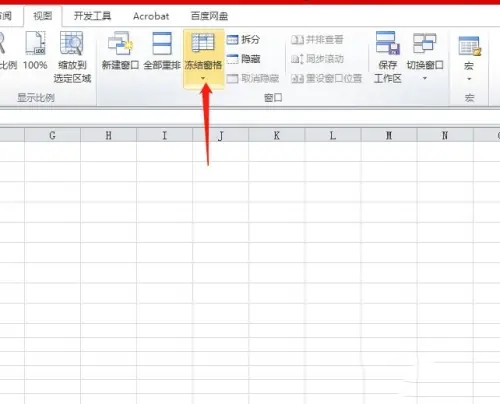Toggle the Split (拆分) window option
Screen dimensions: 500x404
click(243, 40)
